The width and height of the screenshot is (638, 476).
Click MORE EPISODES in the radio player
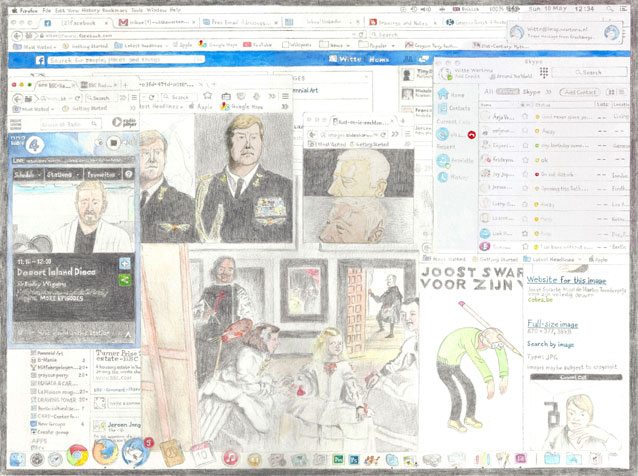[61, 299]
